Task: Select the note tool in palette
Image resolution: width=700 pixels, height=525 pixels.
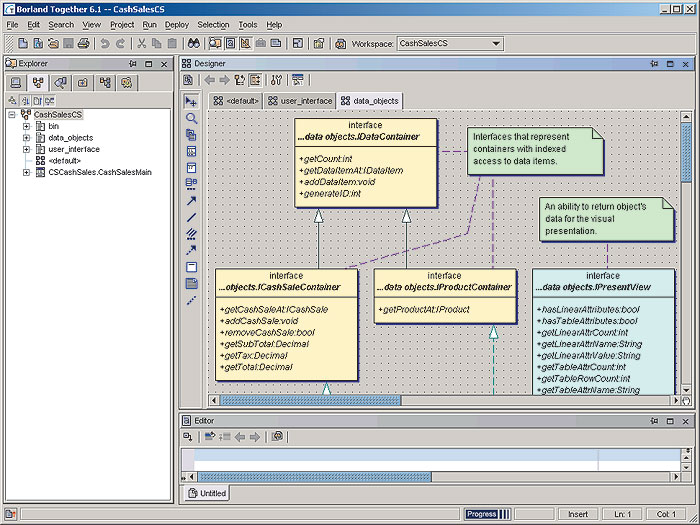Action: pyautogui.click(x=192, y=283)
